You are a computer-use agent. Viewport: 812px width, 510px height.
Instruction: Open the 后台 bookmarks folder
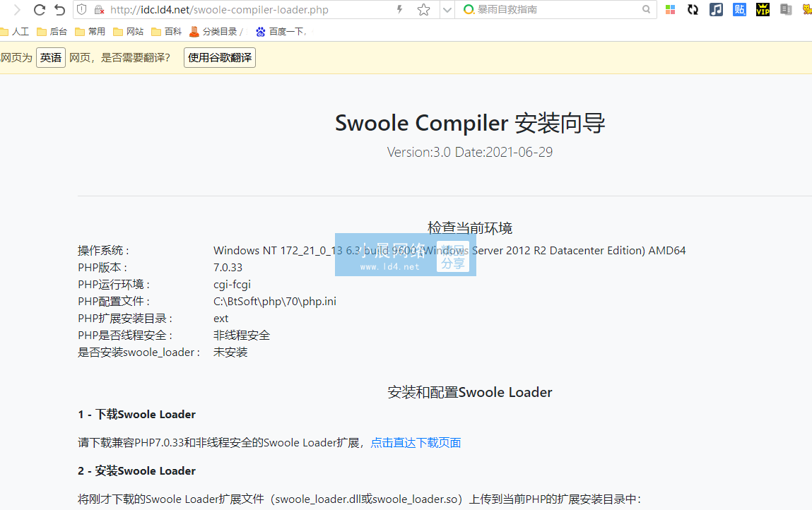(x=52, y=32)
